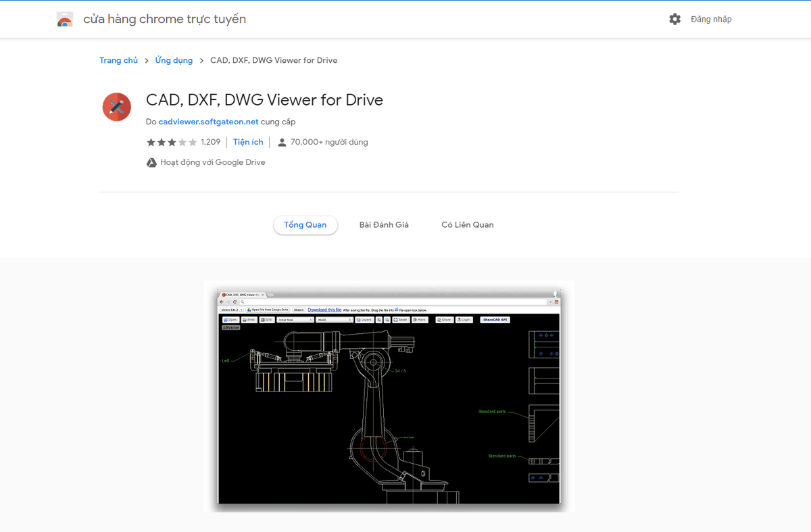Click Share button in preview screenshot toolbar
This screenshot has width=811, height=532.
(445, 320)
